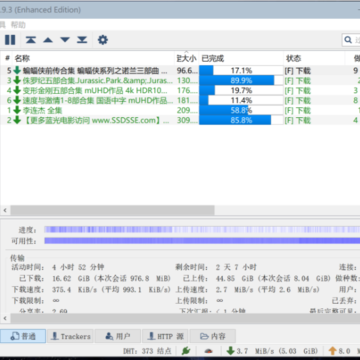Click the left arrow of torrent list scrollbar
The width and height of the screenshot is (360, 360).
point(5,210)
